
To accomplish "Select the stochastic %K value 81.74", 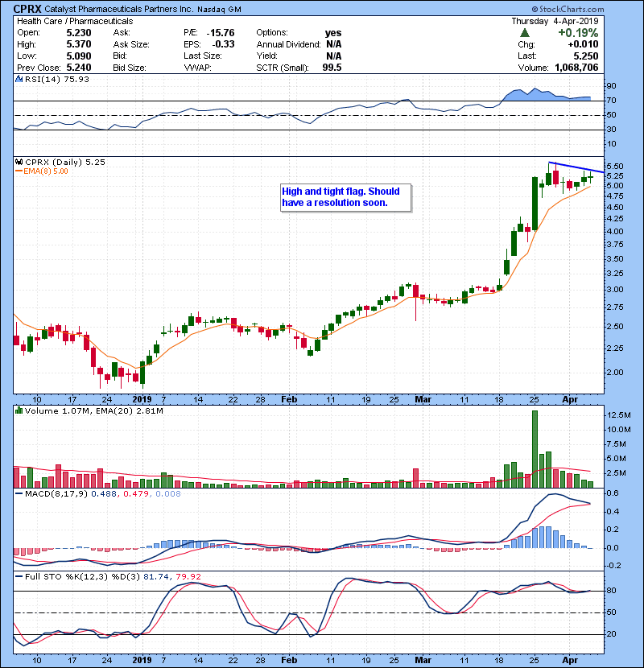I will 155,577.
